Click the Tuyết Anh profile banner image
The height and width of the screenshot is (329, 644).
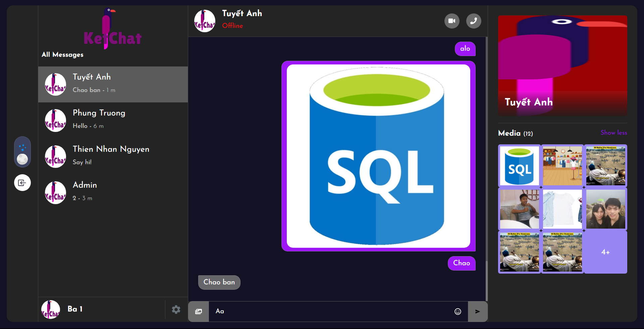click(562, 66)
